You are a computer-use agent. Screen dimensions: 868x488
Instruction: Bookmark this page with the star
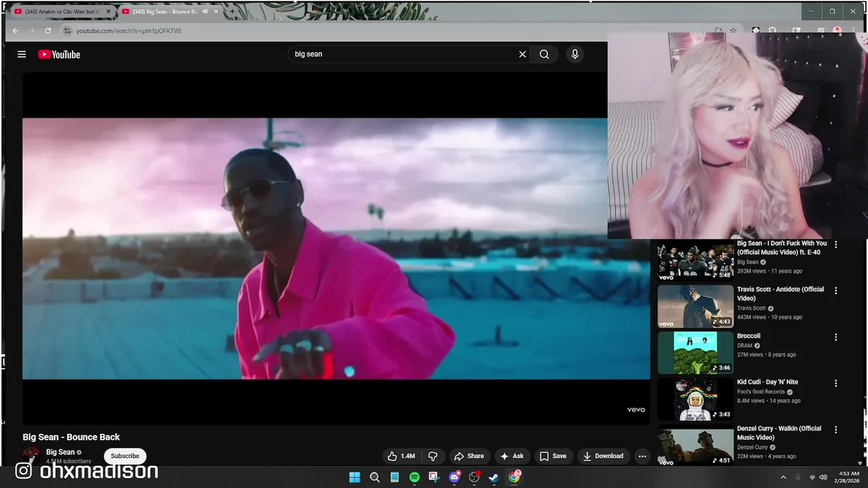click(733, 30)
